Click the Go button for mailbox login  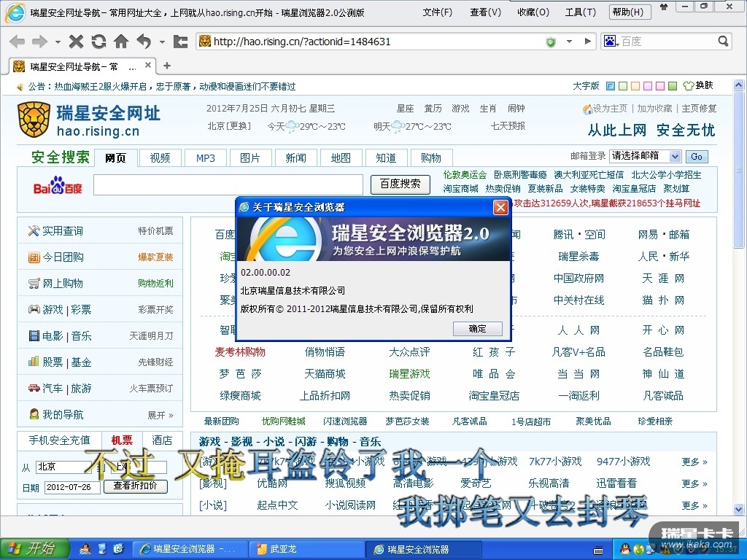697,156
